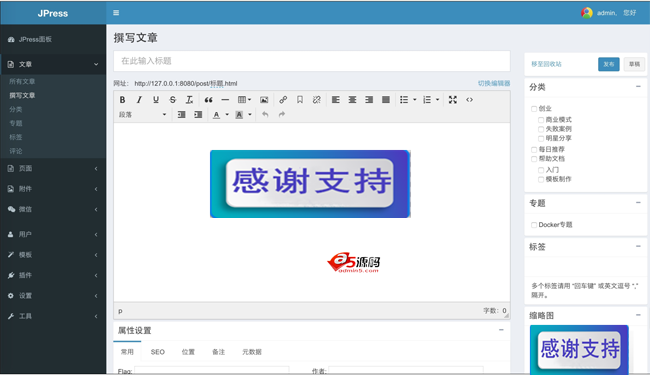This screenshot has width=650, height=375.
Task: Collapse the 属性设置 panel
Action: click(x=501, y=330)
